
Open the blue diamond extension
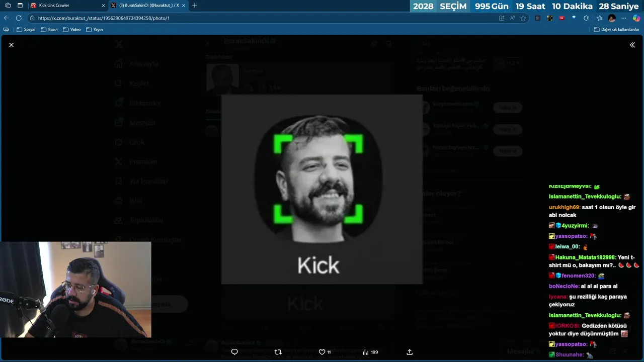click(x=574, y=18)
